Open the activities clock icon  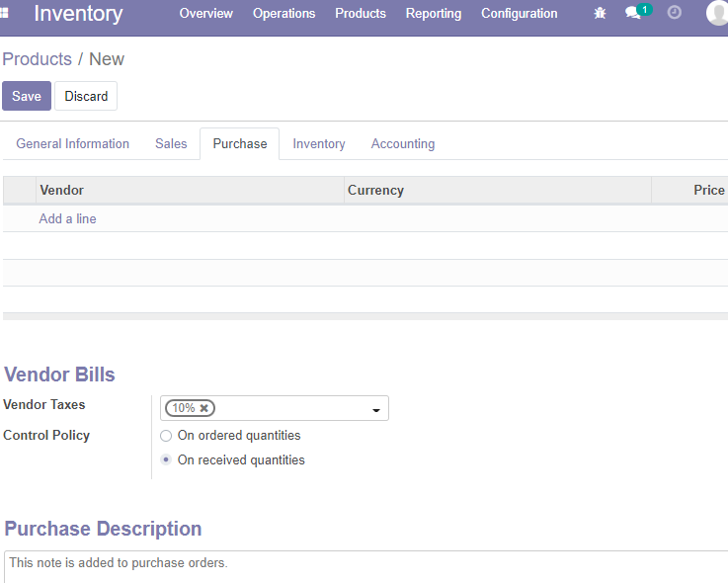[x=674, y=13]
